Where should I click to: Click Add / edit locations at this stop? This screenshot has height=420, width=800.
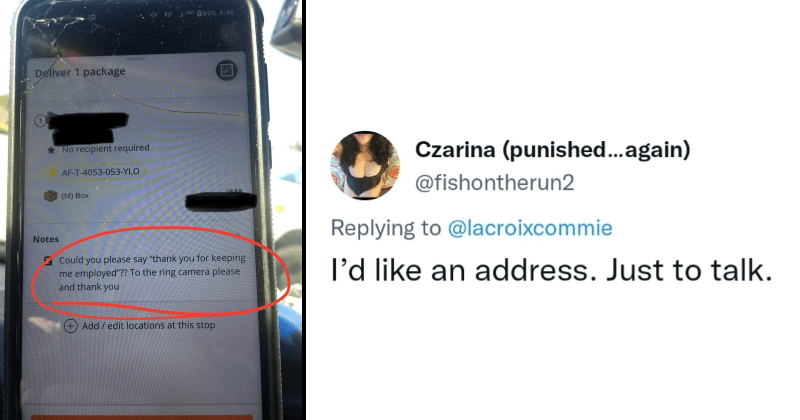[148, 326]
